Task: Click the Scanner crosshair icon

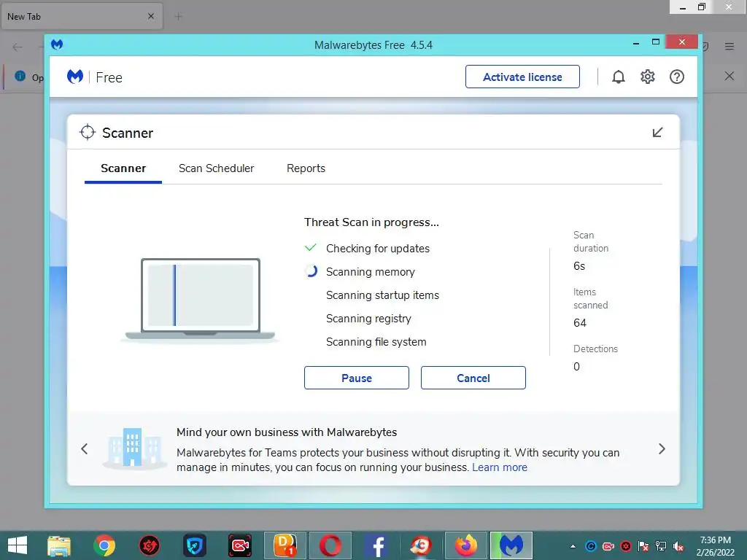Action: [x=88, y=133]
